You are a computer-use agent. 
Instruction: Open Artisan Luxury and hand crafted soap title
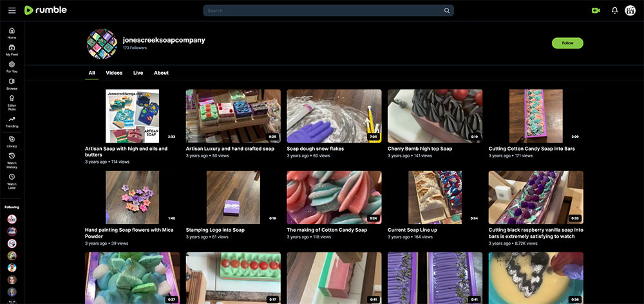(230, 149)
